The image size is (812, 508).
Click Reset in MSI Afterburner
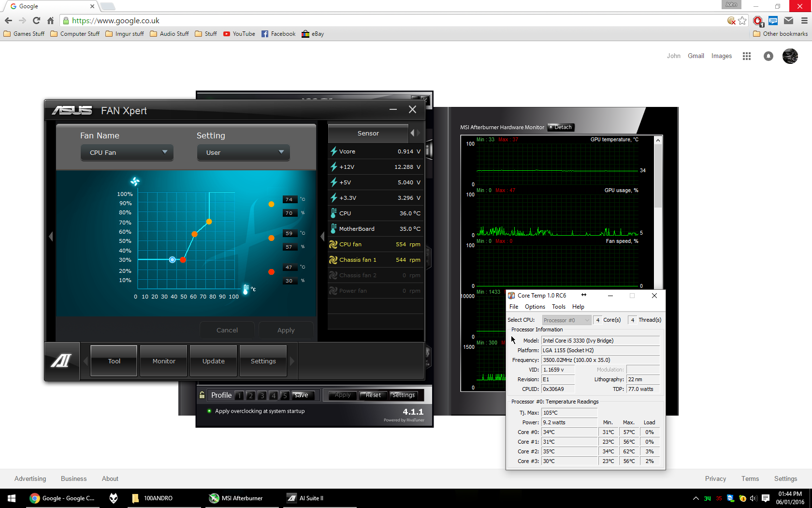pyautogui.click(x=373, y=395)
